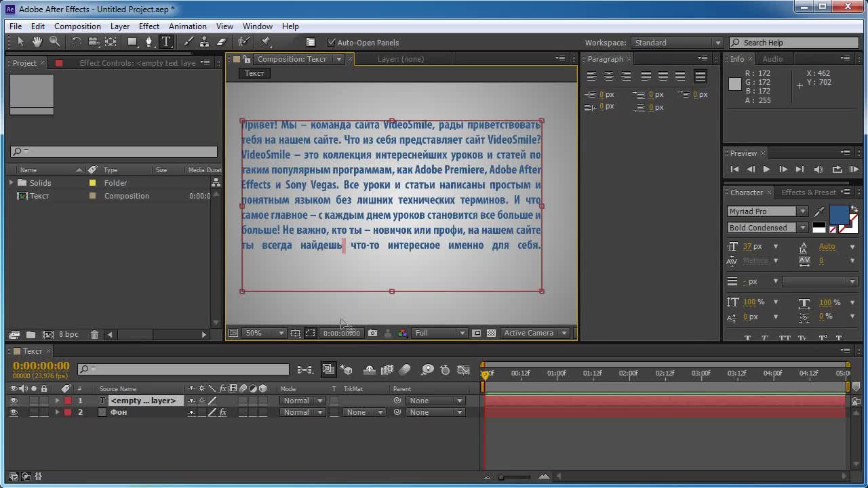The image size is (868, 488).
Task: Switch to the Effects & Presets tab
Action: [808, 192]
